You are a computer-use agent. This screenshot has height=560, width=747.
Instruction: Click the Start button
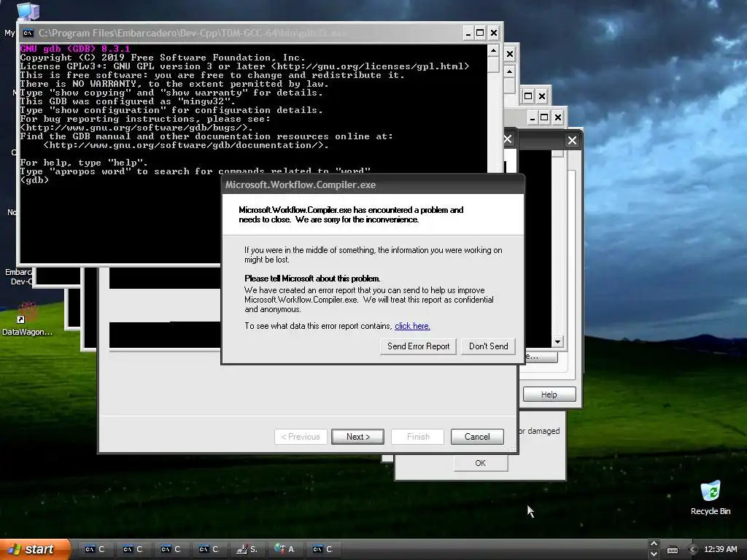(35, 549)
